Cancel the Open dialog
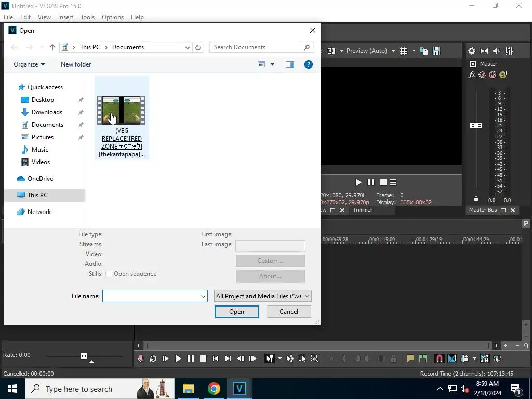The height and width of the screenshot is (399, 532). 289,312
